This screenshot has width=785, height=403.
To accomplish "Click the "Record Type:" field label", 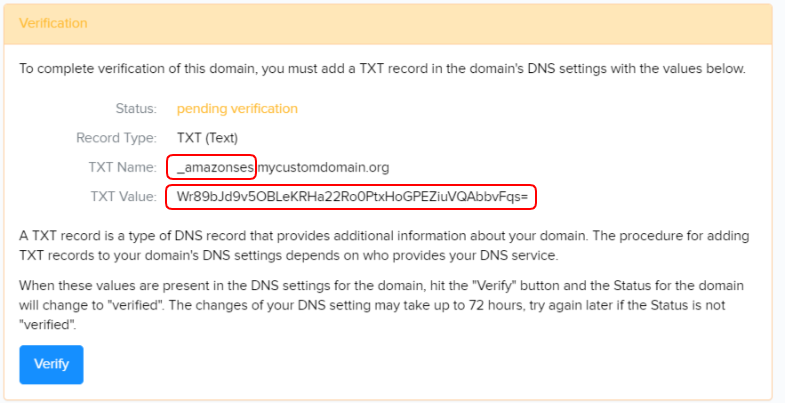I will pos(116,137).
